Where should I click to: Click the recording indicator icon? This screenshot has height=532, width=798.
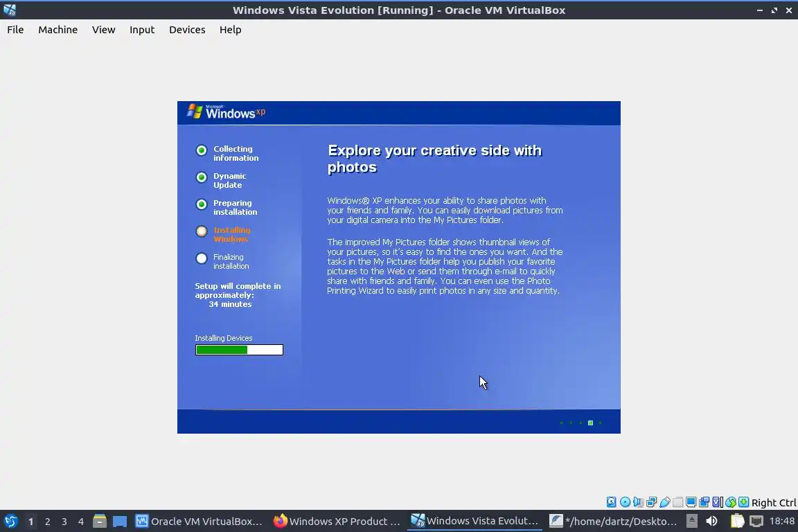point(704,502)
